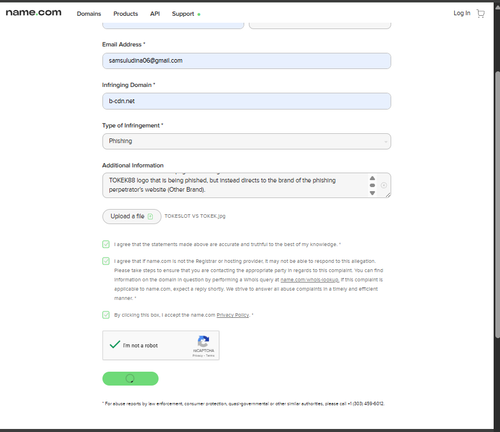Click the Upload a file button
500x432 pixels.
tap(132, 216)
